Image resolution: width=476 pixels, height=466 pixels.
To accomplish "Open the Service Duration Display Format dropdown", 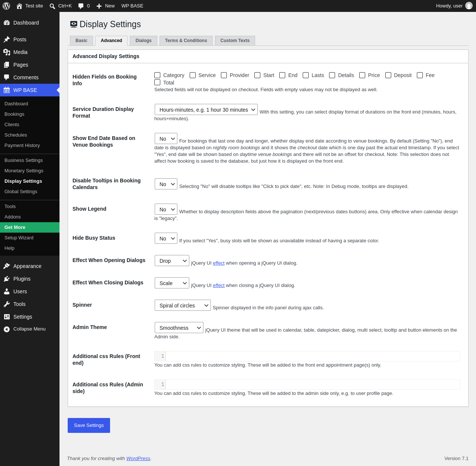I will point(206,109).
